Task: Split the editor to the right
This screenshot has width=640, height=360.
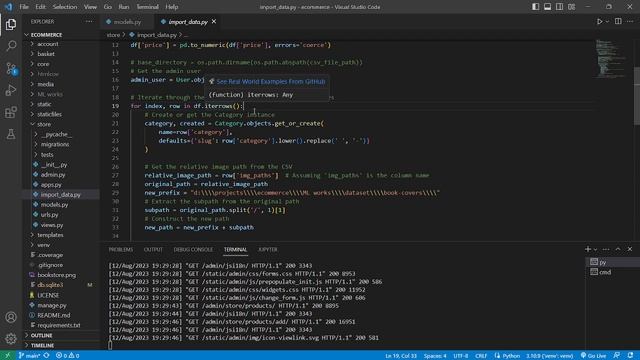Action: pyautogui.click(x=618, y=22)
